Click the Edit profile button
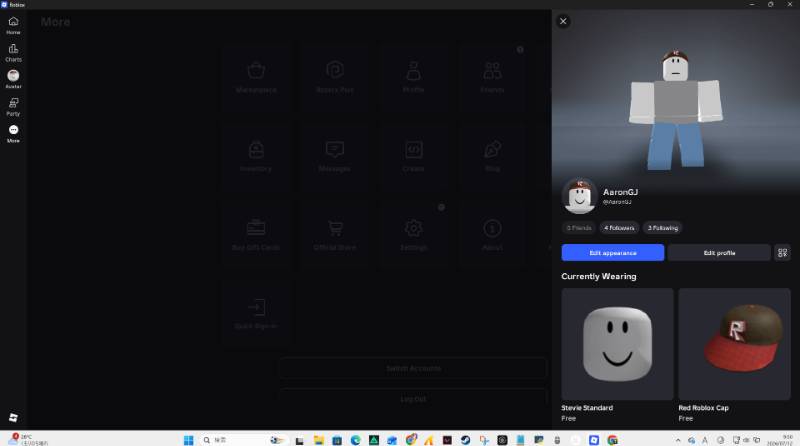Screen dimensions: 800x446 (719, 253)
